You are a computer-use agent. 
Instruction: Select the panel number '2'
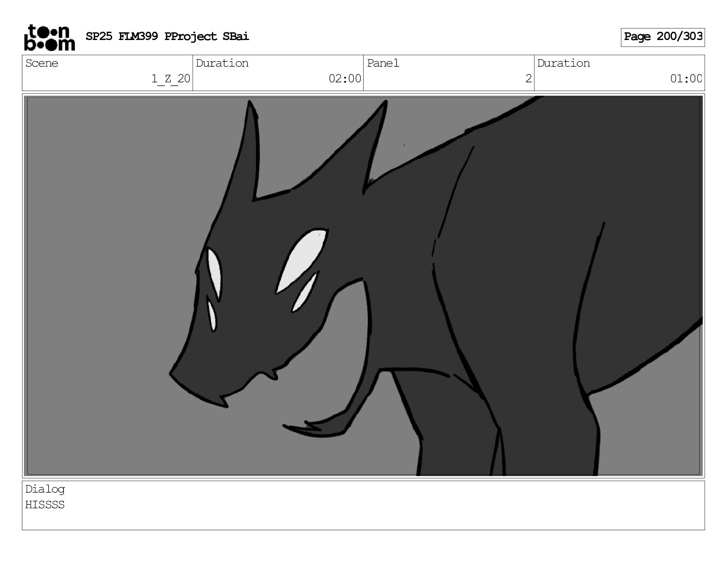(x=529, y=79)
